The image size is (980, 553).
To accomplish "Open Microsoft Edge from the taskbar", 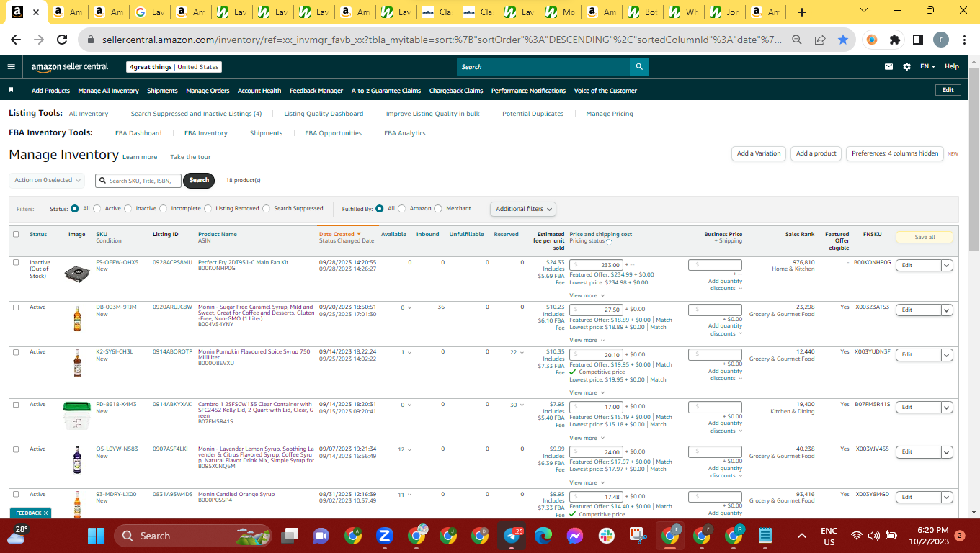I will pos(543,536).
